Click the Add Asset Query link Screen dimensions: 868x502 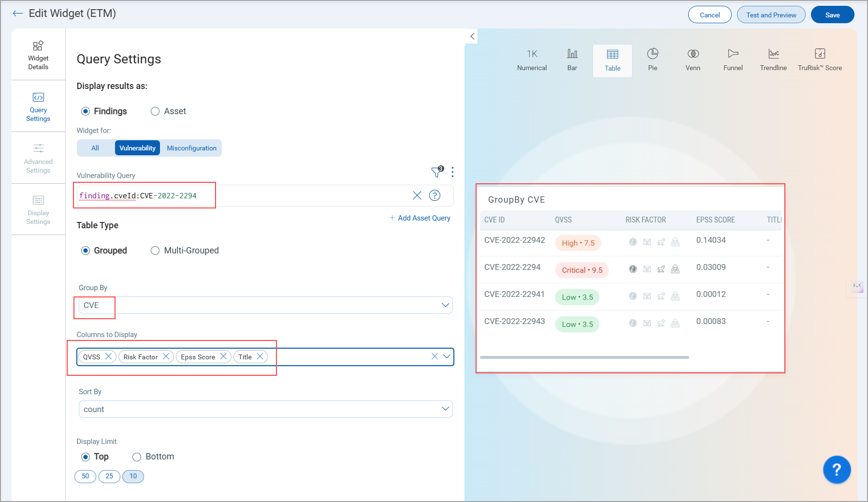(420, 218)
